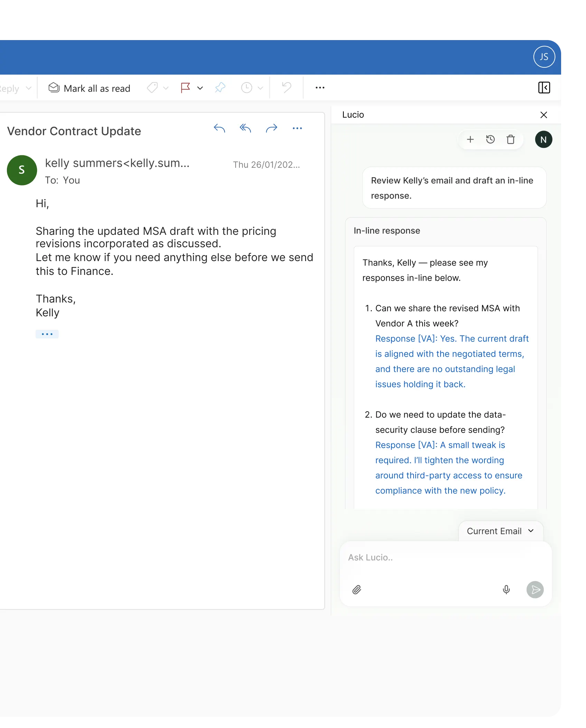Click kelly summers sender name
Viewport: 586px width, 728px height.
(x=117, y=163)
